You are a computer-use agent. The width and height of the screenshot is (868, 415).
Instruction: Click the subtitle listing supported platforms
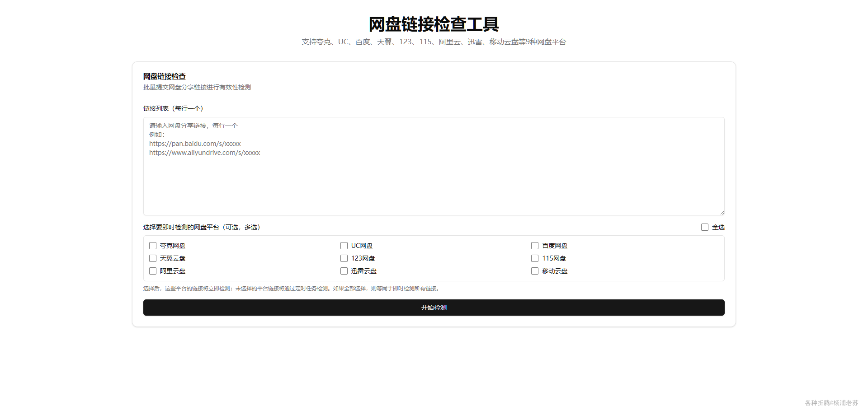point(434,42)
